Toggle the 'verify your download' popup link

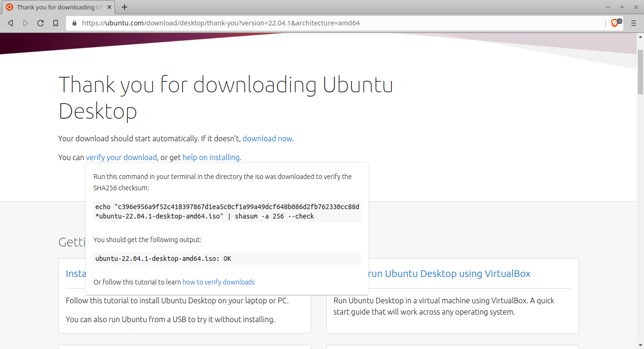pos(121,157)
